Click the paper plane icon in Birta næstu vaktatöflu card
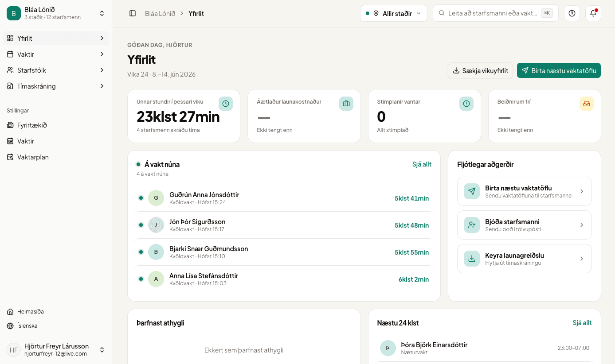Image resolution: width=615 pixels, height=364 pixels. click(472, 191)
